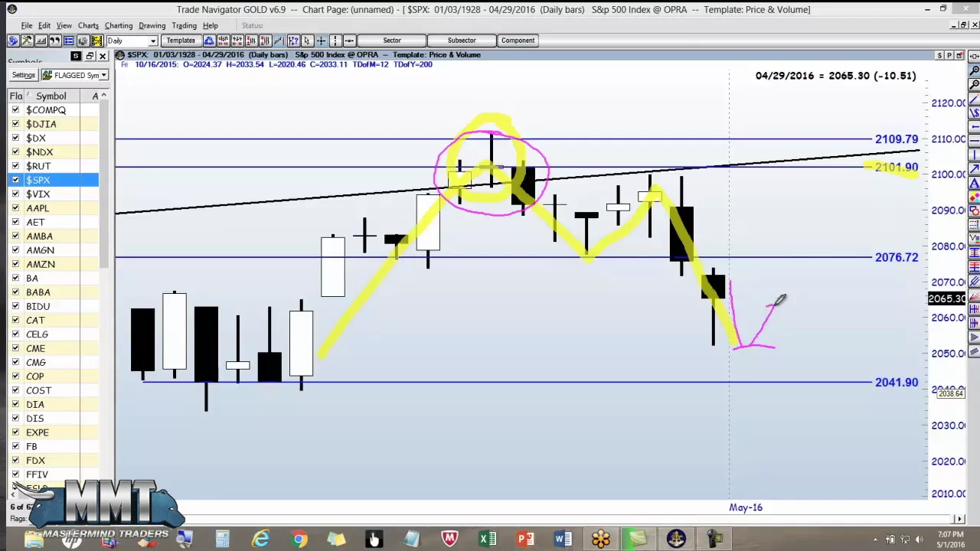Click the Component button
The height and width of the screenshot is (551, 980).
[518, 41]
